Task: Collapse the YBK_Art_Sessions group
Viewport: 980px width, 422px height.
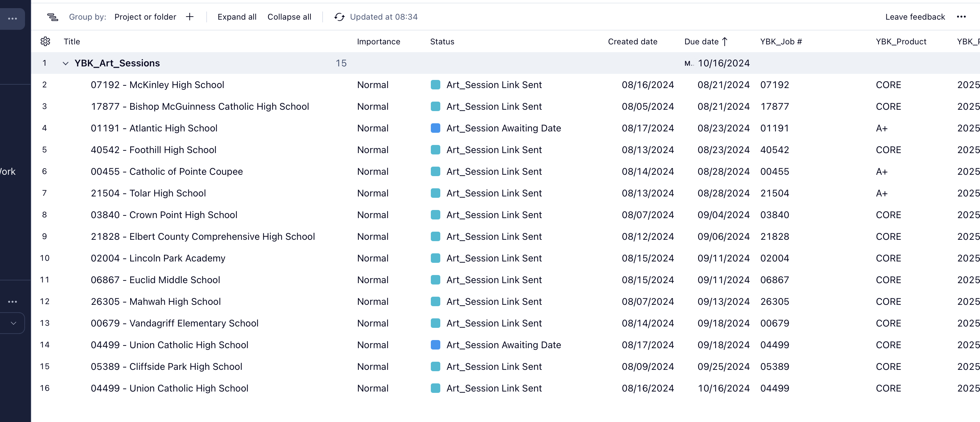Action: [x=66, y=63]
